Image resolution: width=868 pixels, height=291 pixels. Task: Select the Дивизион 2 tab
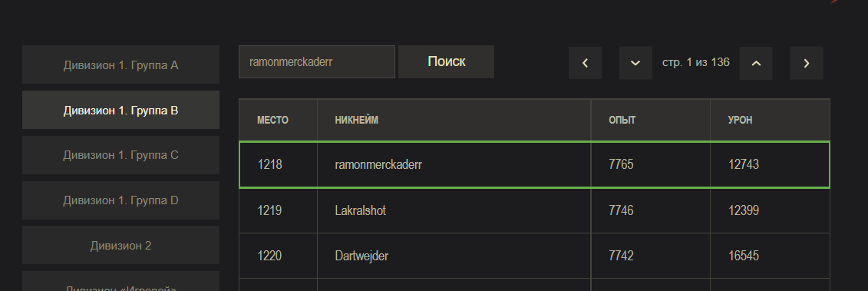(120, 245)
